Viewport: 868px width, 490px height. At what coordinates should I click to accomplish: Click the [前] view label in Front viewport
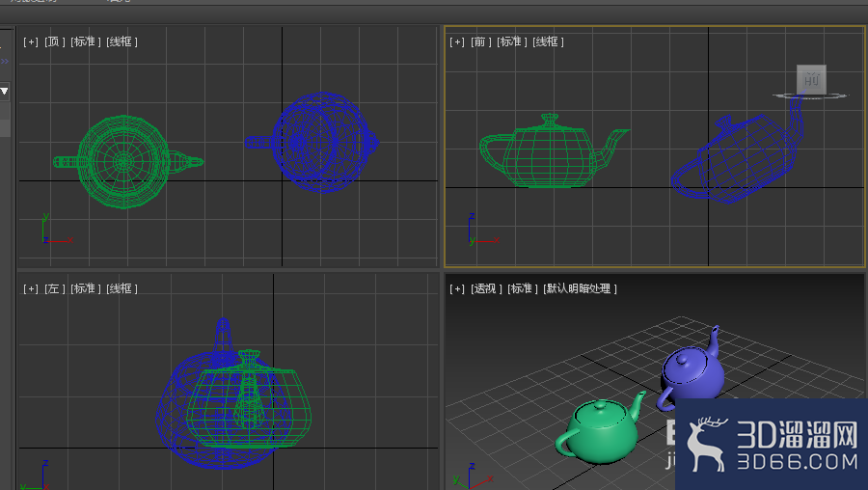pyautogui.click(x=481, y=41)
